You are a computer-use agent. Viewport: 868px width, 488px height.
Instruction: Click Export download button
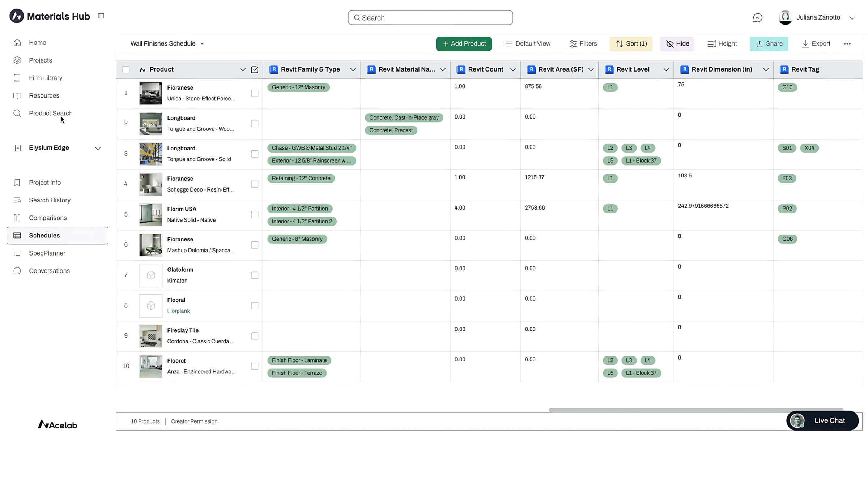[x=816, y=44]
